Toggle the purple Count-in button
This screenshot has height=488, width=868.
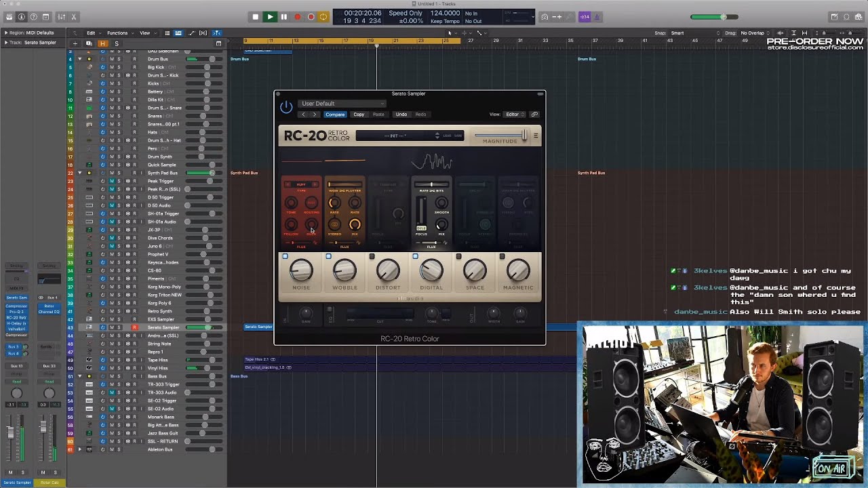584,17
